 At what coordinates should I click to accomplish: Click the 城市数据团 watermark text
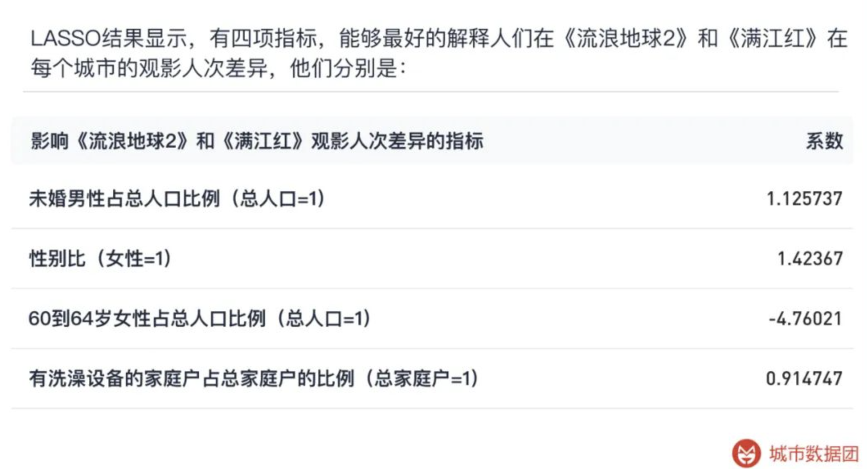pyautogui.click(x=813, y=454)
